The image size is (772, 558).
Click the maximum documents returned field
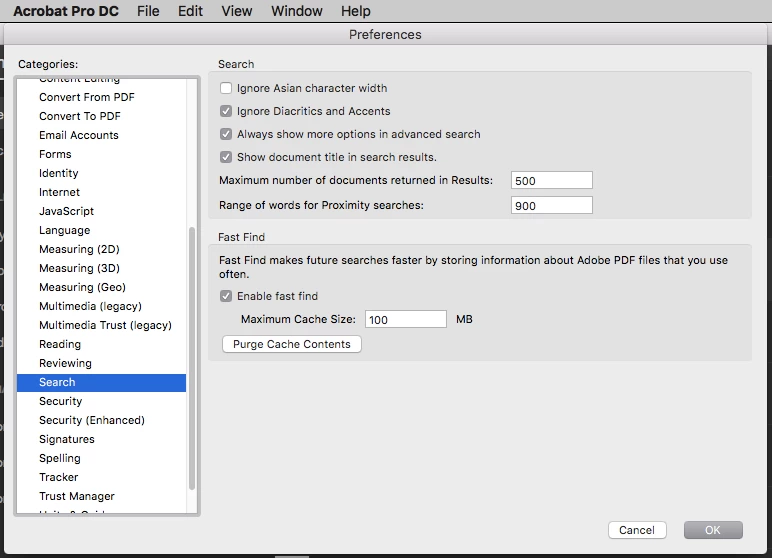click(552, 180)
